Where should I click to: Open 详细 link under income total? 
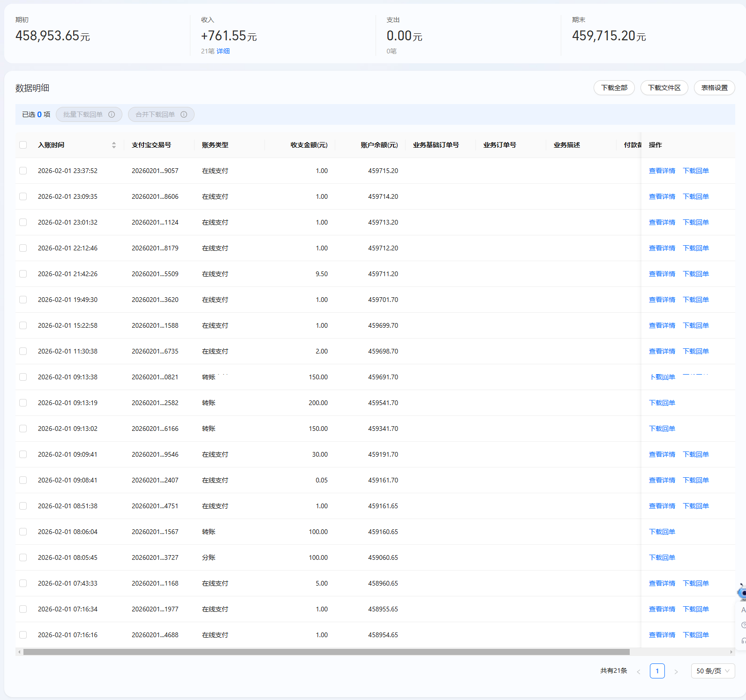(223, 51)
